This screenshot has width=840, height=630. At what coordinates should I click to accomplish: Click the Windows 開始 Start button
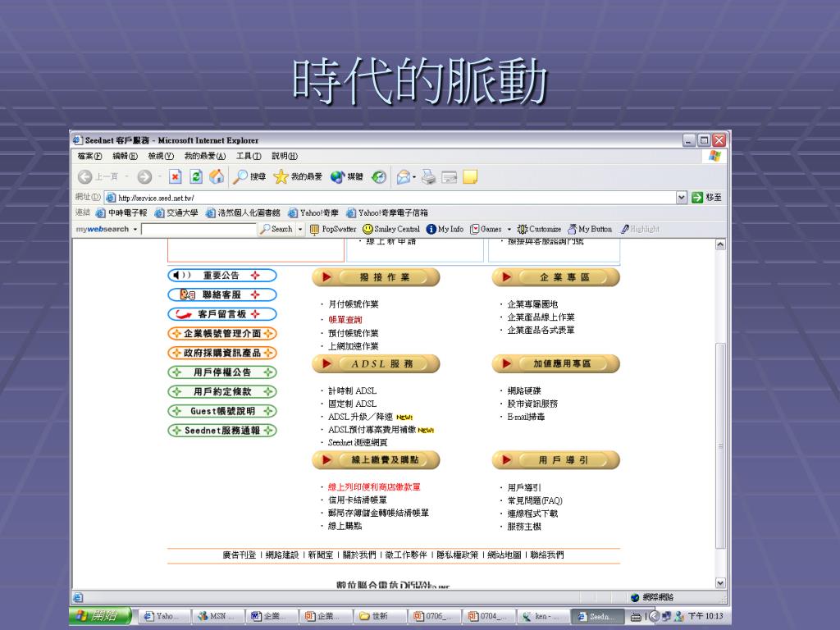click(99, 615)
